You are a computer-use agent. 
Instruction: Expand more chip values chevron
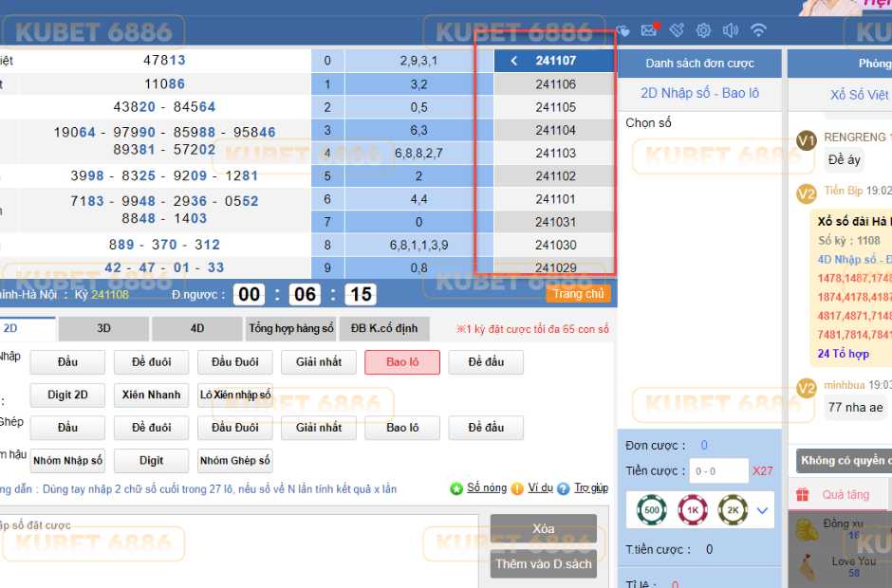[x=762, y=510]
